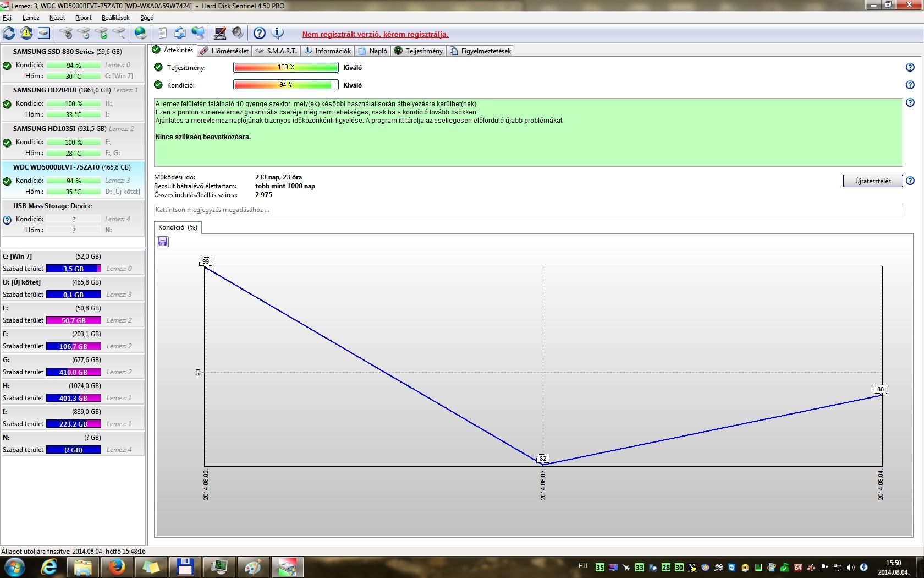The width and height of the screenshot is (924, 578).
Task: Click the network computers toolbar icon
Action: coord(198,33)
